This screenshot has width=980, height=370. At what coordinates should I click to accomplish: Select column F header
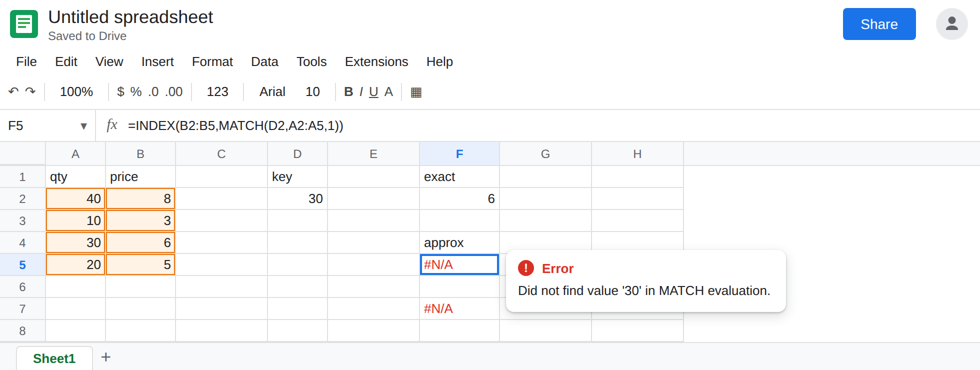459,154
